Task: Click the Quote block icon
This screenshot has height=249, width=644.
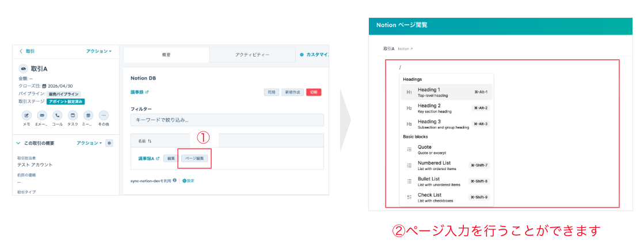Action: coord(409,149)
